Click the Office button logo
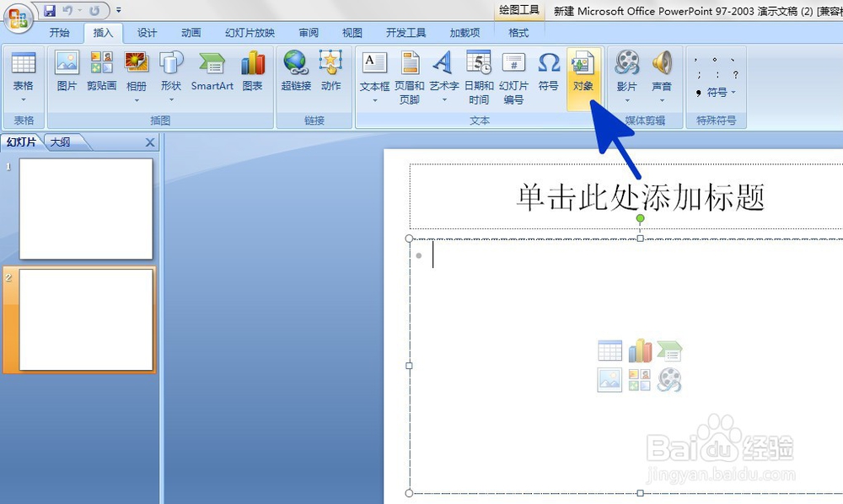The height and width of the screenshot is (504, 843). click(19, 18)
